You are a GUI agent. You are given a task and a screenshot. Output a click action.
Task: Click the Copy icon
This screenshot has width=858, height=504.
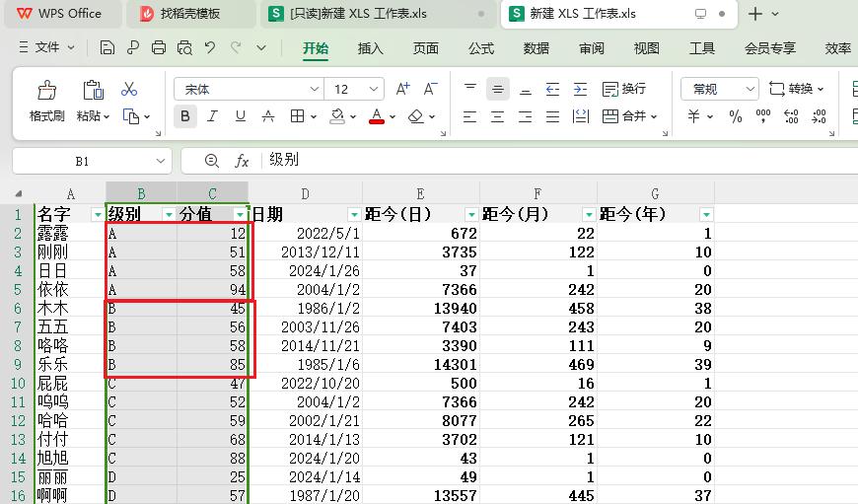coord(131,116)
